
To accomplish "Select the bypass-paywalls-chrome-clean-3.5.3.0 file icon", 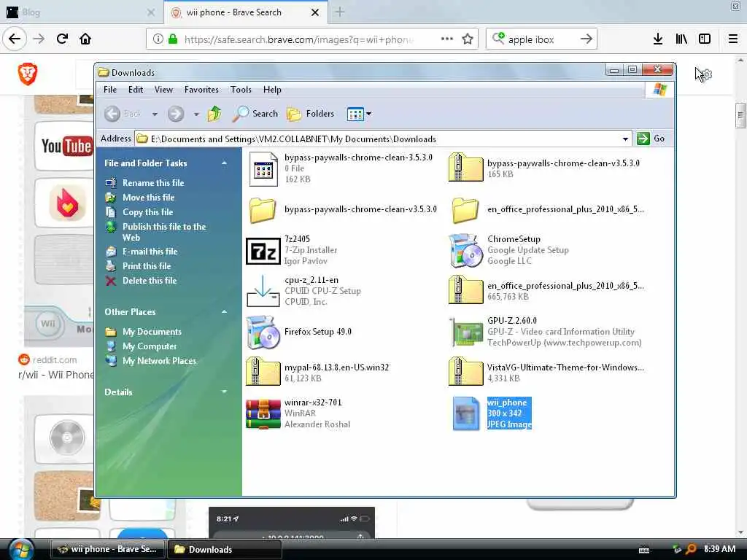I will click(x=263, y=168).
